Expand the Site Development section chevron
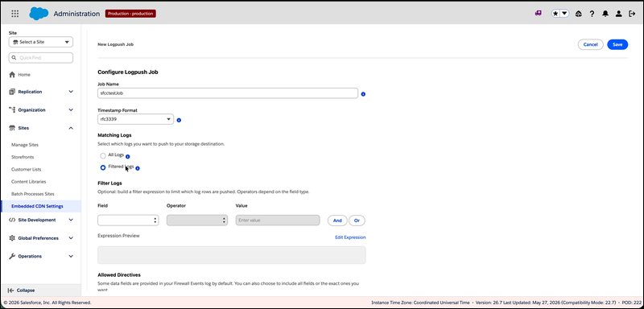644x309 pixels. point(71,220)
